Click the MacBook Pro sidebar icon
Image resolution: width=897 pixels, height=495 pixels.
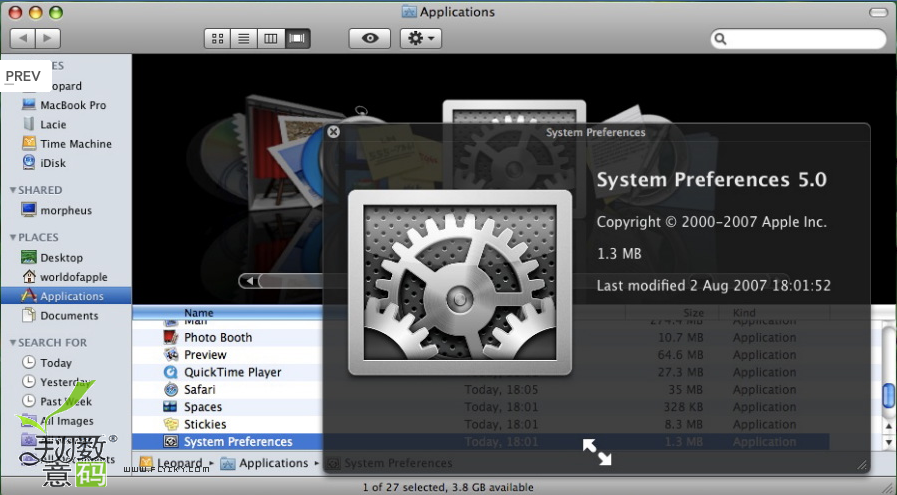[29, 105]
